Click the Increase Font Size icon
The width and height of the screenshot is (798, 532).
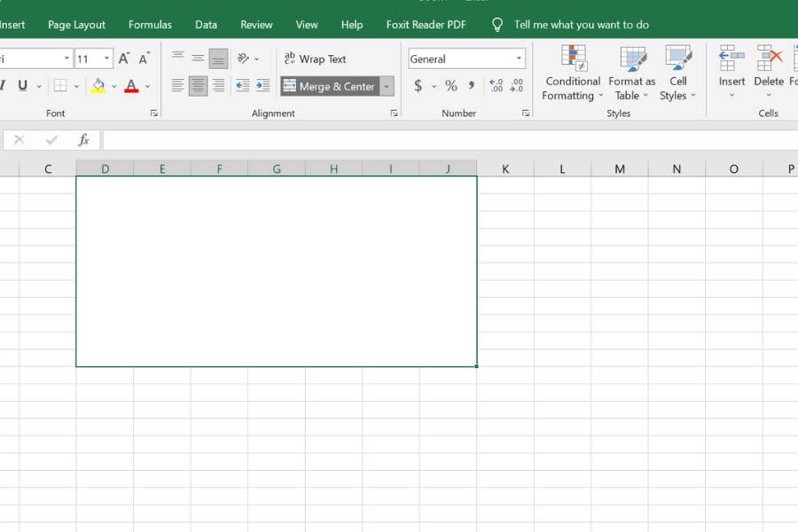click(124, 59)
